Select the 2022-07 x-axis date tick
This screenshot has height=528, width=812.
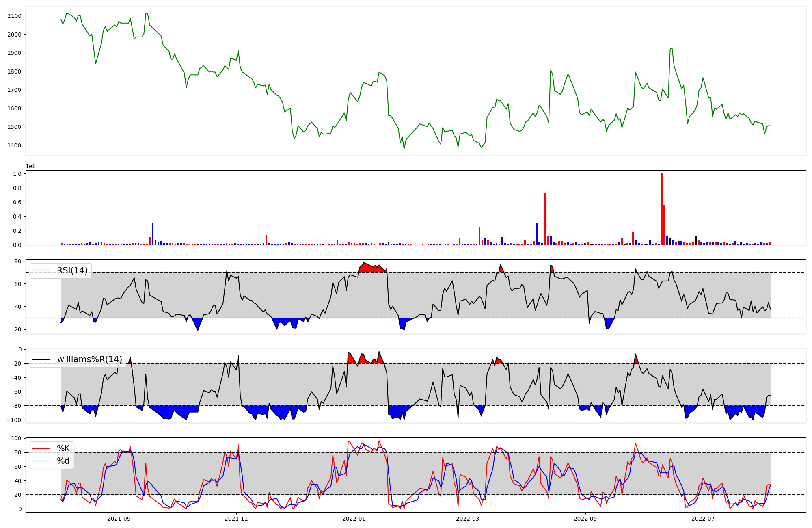click(x=703, y=519)
